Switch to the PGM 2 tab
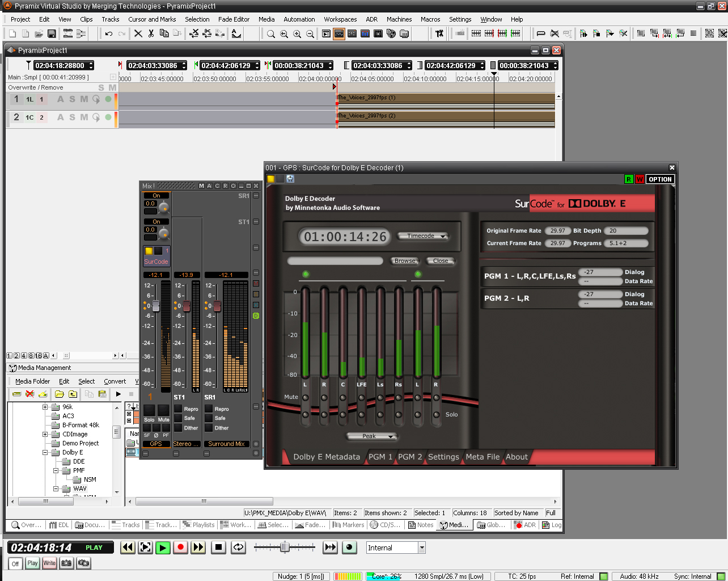728x581 pixels. click(410, 457)
